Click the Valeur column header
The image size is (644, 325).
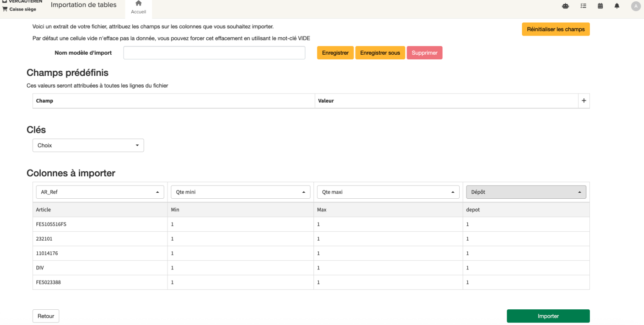point(447,101)
